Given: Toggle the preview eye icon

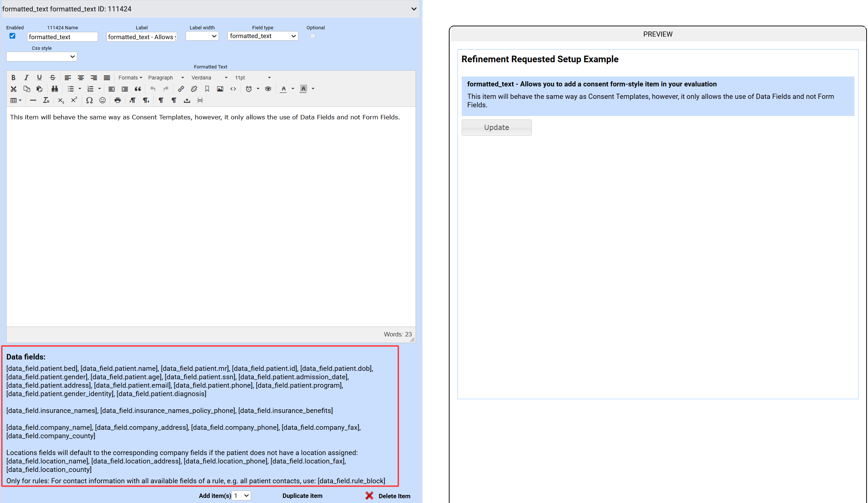Looking at the screenshot, I should pos(268,89).
